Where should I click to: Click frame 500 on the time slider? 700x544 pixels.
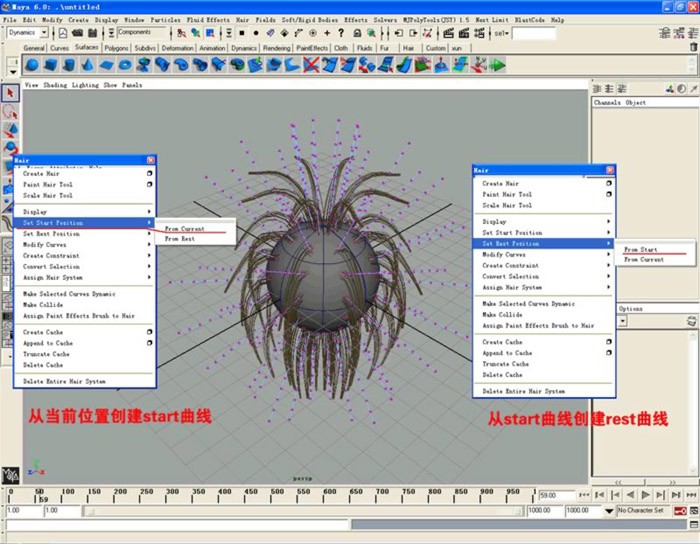[271, 495]
